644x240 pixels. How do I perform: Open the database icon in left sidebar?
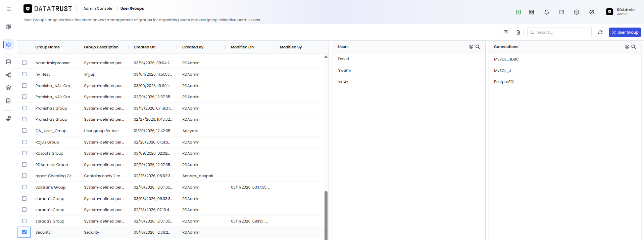click(x=8, y=62)
